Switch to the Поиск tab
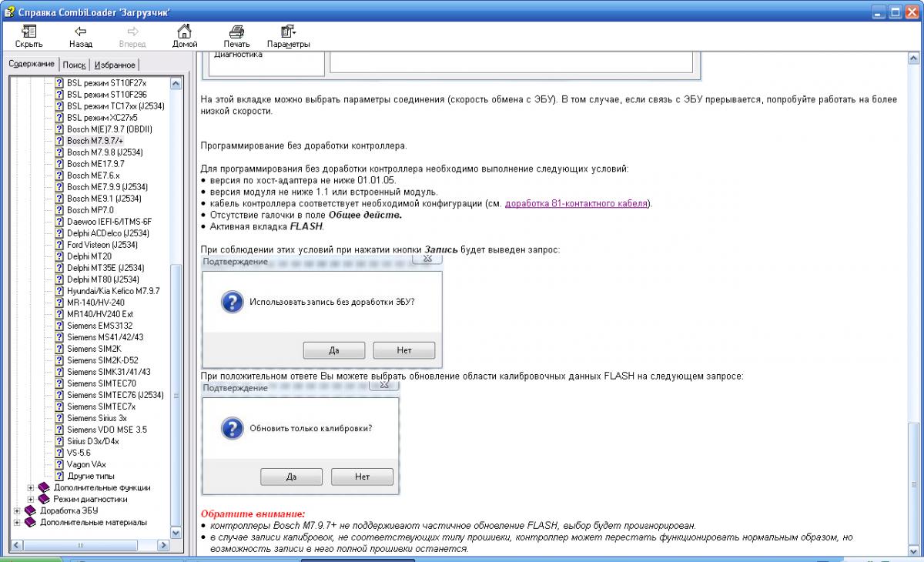 pyautogui.click(x=74, y=65)
